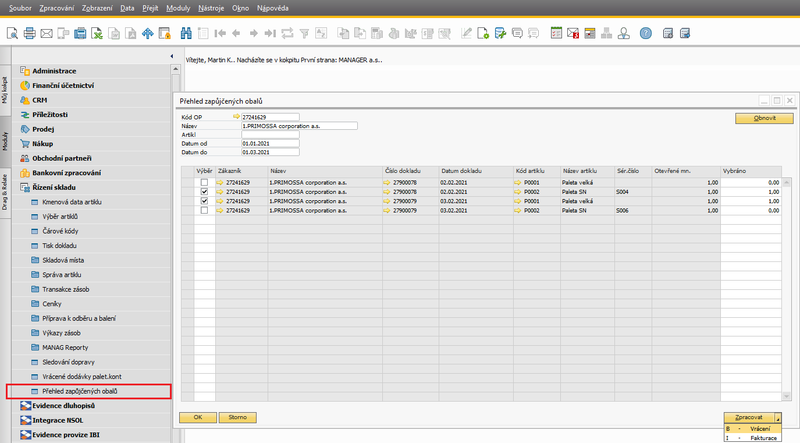Click the link arrow next to Kód OP
This screenshot has width=800, height=443.
pyautogui.click(x=236, y=117)
